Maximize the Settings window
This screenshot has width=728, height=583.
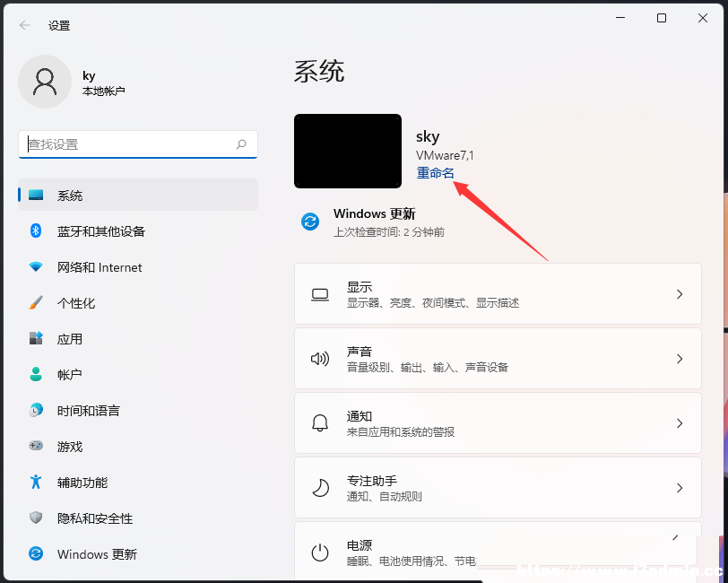pyautogui.click(x=662, y=18)
